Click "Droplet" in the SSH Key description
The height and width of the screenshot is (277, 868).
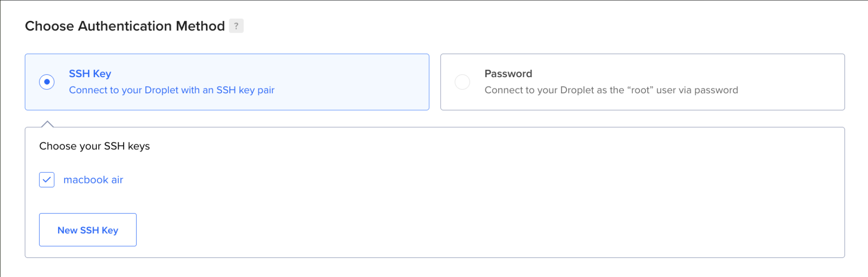(161, 90)
